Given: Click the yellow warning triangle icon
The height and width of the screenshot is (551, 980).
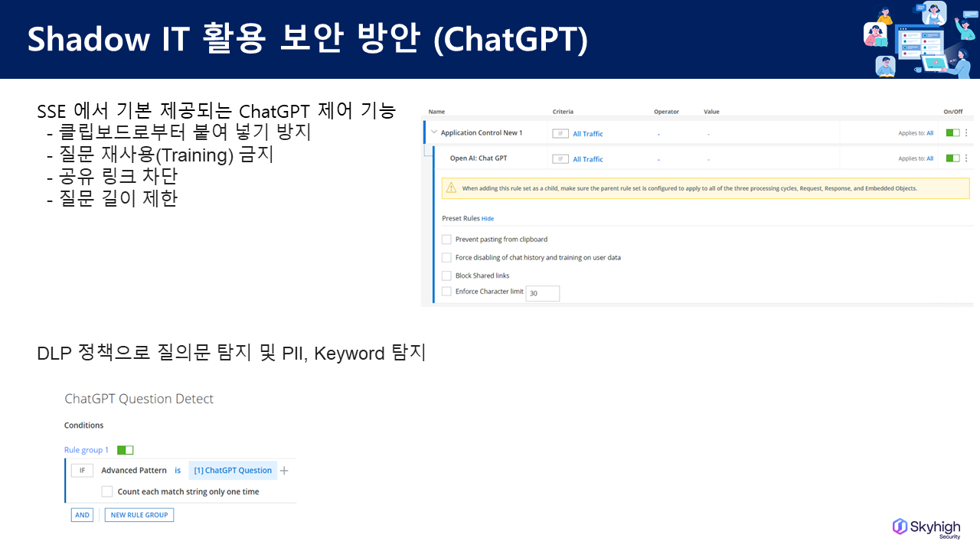Looking at the screenshot, I should point(452,188).
